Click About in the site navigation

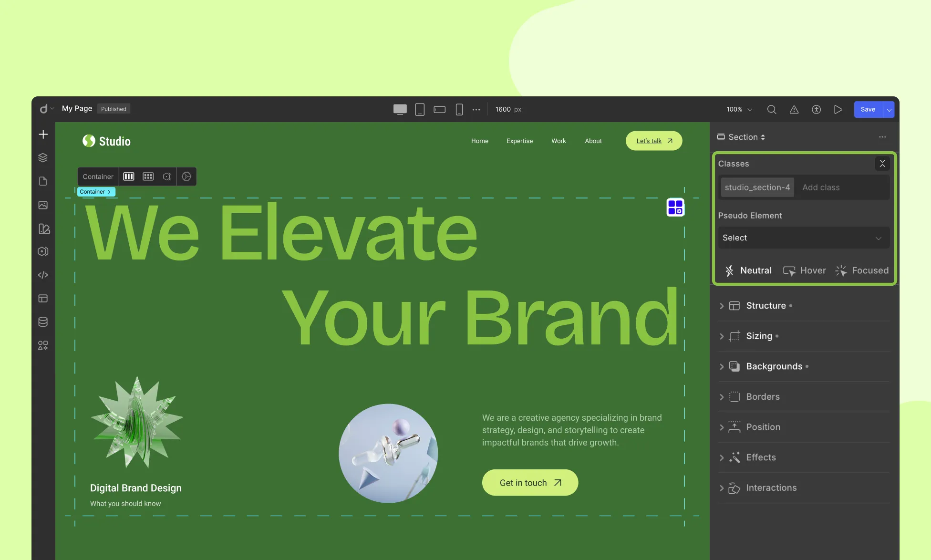coord(593,141)
